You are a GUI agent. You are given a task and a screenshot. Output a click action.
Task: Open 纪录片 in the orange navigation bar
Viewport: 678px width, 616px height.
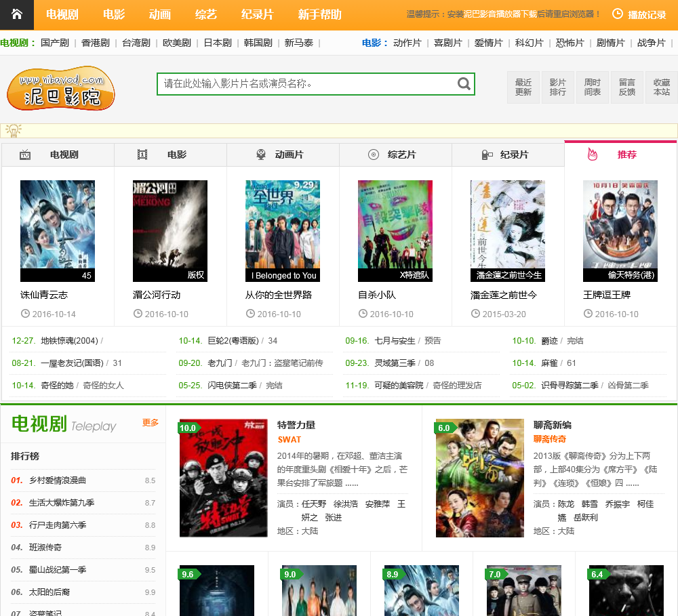tap(257, 15)
